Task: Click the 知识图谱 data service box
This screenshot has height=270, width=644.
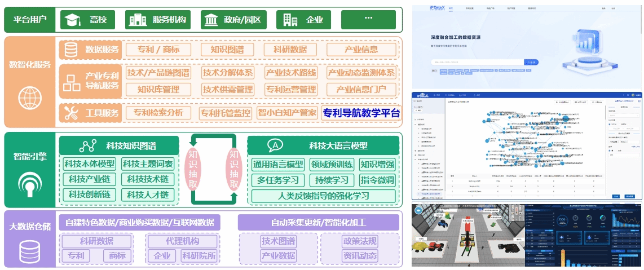Action: click(227, 50)
